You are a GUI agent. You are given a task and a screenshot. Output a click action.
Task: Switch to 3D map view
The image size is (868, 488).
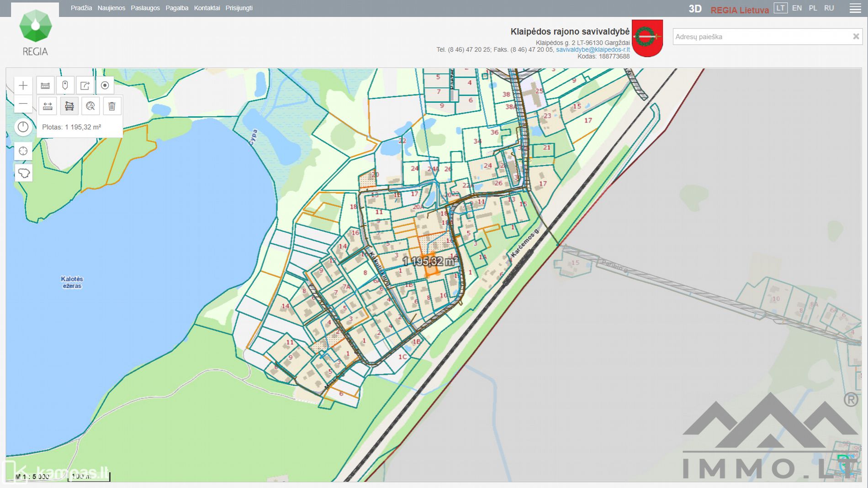coord(695,9)
